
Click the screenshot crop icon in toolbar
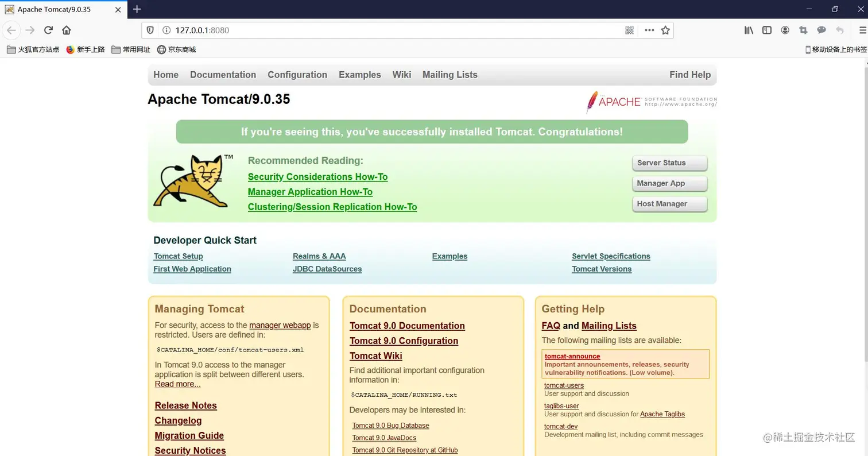tap(803, 30)
